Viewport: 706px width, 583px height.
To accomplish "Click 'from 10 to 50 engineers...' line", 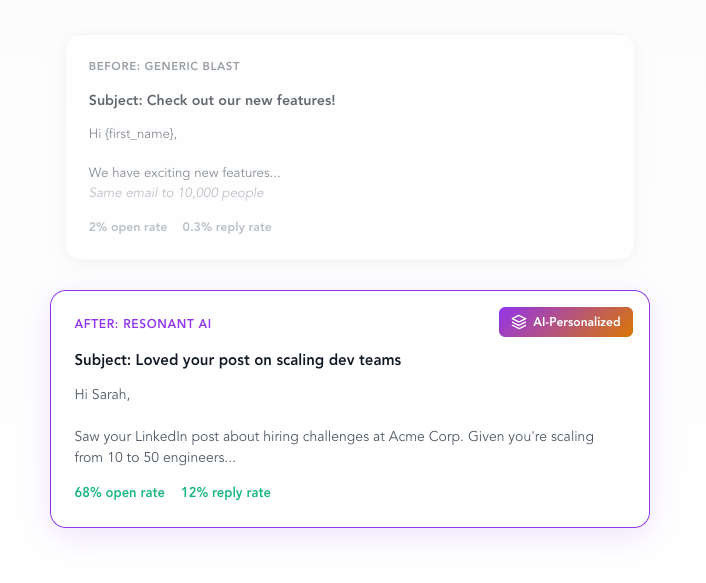I will tap(155, 457).
